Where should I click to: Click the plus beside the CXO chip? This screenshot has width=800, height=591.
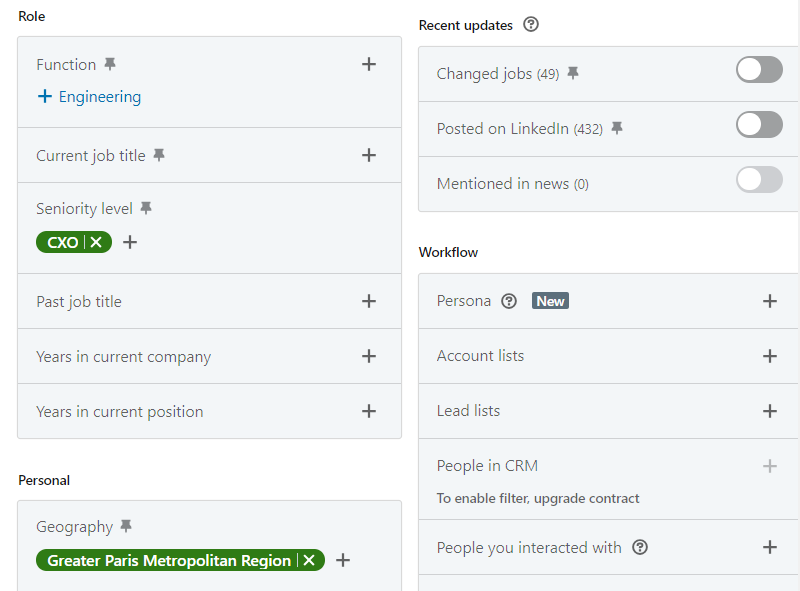(129, 242)
